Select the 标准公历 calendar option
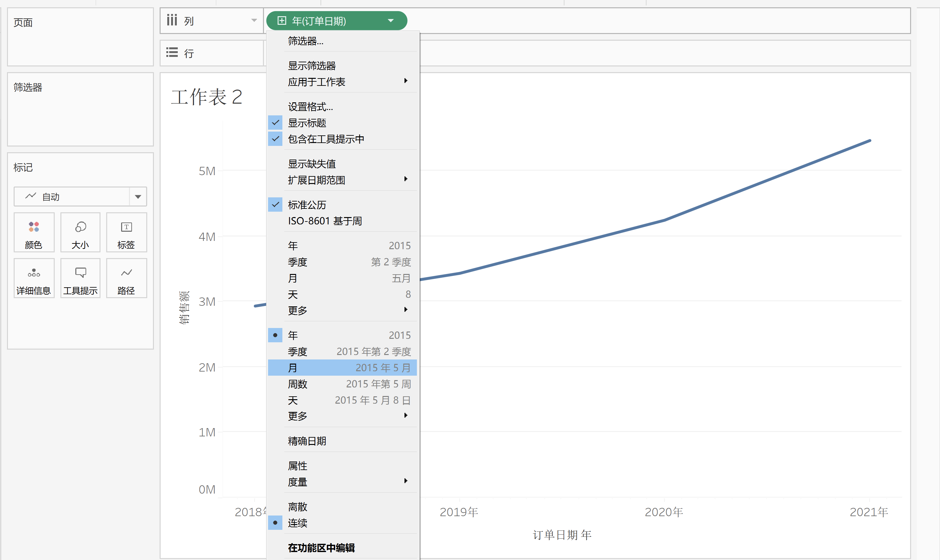This screenshot has width=940, height=560. tap(342, 205)
